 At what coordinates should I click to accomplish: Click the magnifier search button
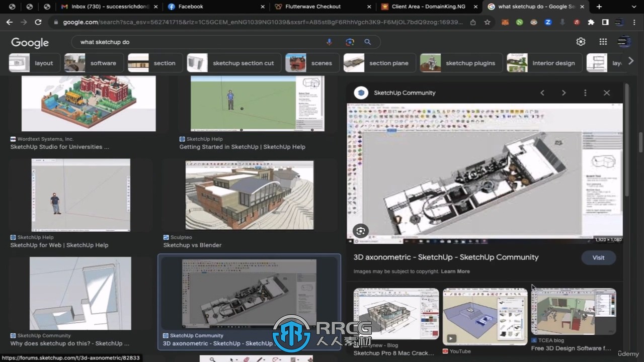(x=368, y=42)
